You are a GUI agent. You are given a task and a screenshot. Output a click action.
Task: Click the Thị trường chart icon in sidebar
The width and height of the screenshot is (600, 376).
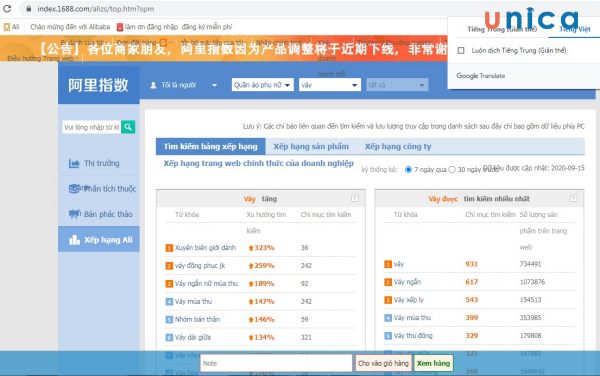point(74,163)
